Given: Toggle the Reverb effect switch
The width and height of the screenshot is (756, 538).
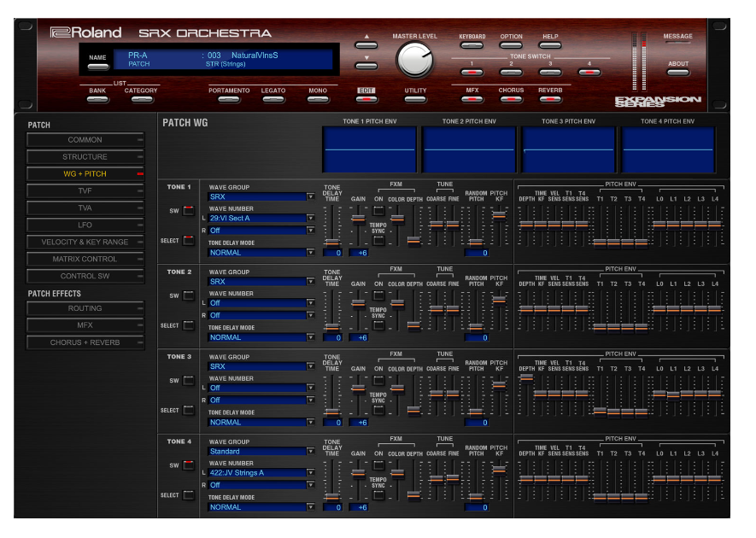Looking at the screenshot, I should pyautogui.click(x=550, y=99).
